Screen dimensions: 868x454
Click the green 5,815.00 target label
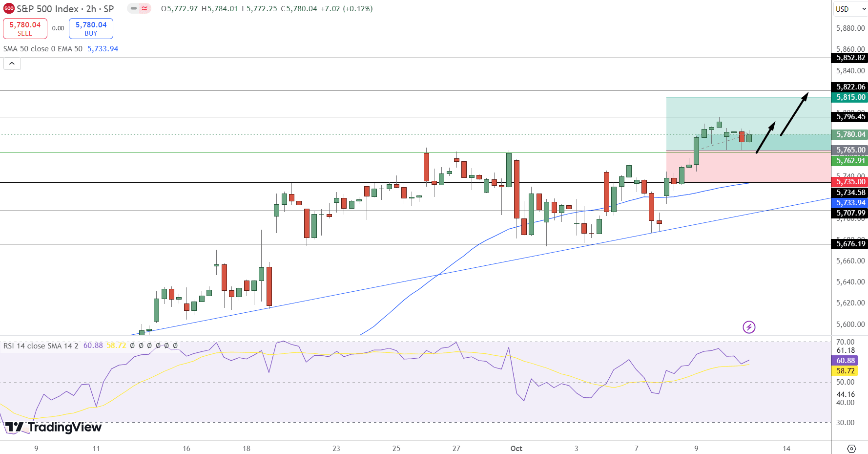(849, 97)
